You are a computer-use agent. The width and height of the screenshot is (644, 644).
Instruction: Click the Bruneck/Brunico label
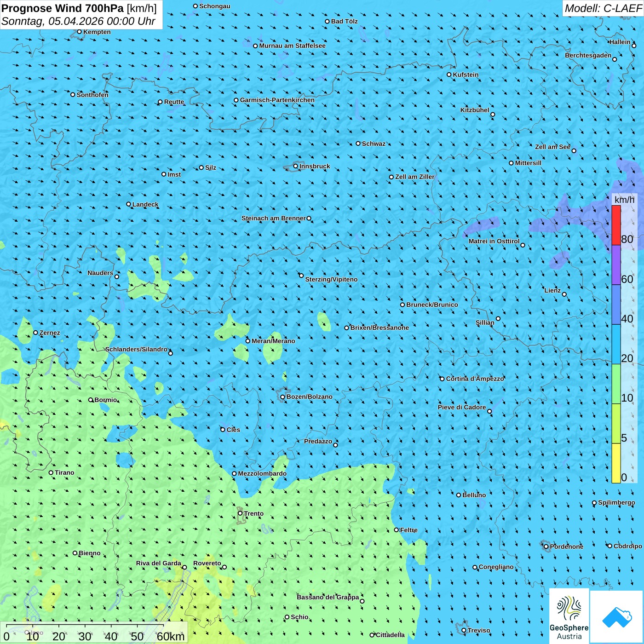[x=432, y=305]
